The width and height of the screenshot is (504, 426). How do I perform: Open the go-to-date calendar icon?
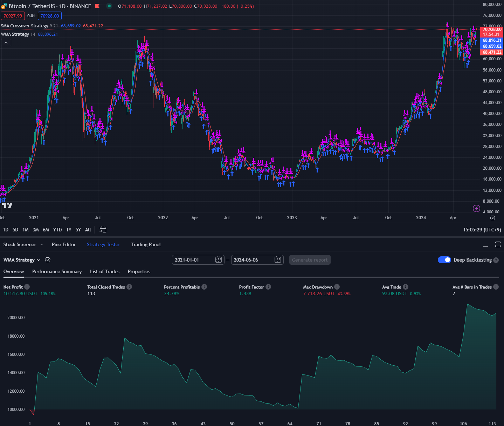pos(103,230)
